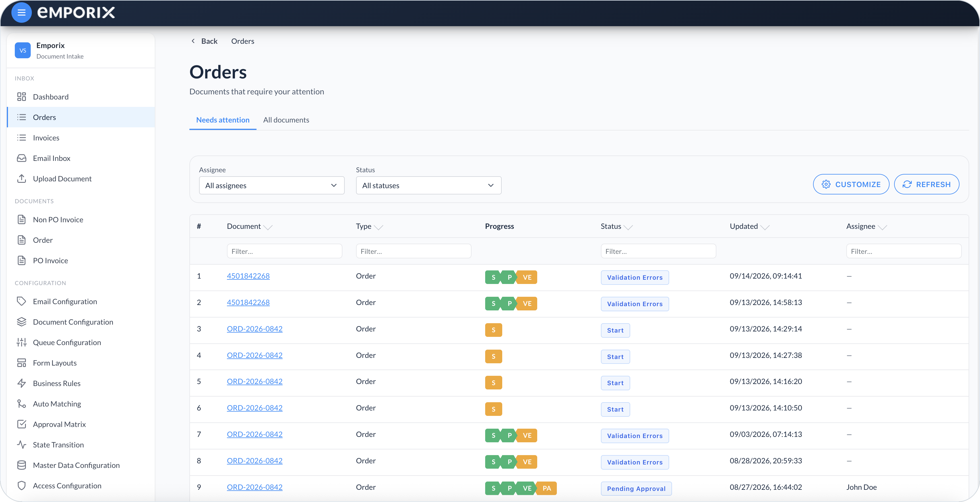The width and height of the screenshot is (980, 502).
Task: Click the Email Inbox tray icon
Action: point(22,158)
